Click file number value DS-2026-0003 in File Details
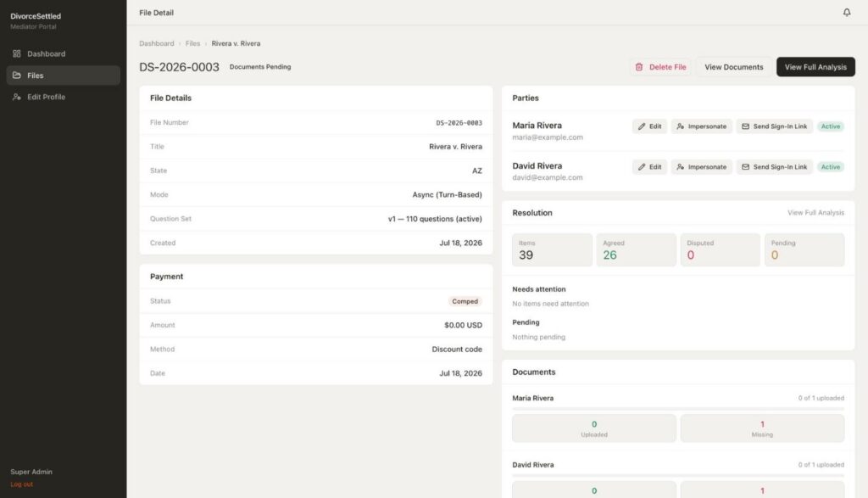Image resolution: width=868 pixels, height=498 pixels. point(459,123)
